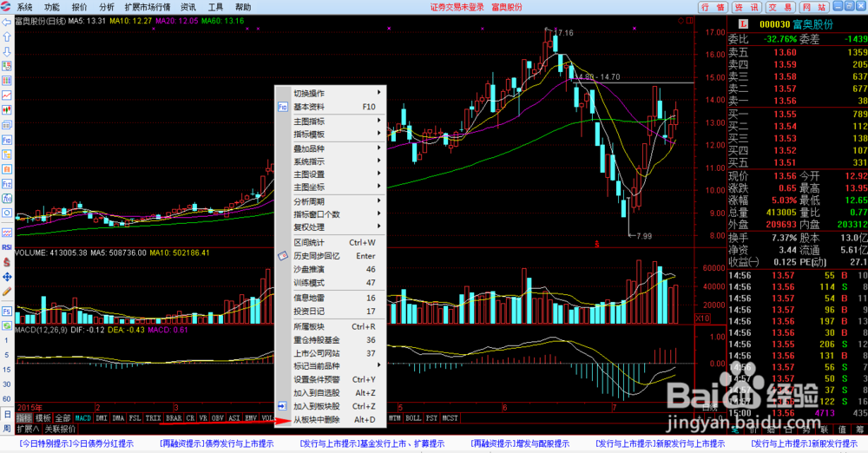Select the blue four-way move arrows icon
868x453 pixels.
pos(7,277)
